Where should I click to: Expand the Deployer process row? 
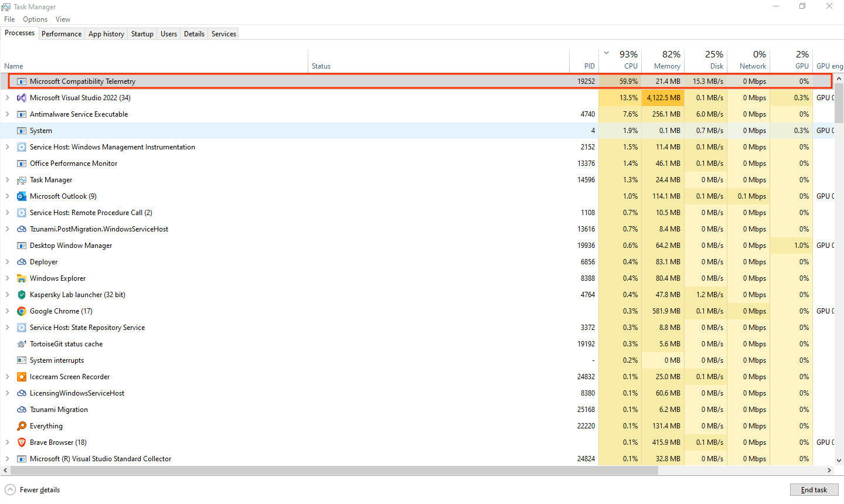[7, 262]
